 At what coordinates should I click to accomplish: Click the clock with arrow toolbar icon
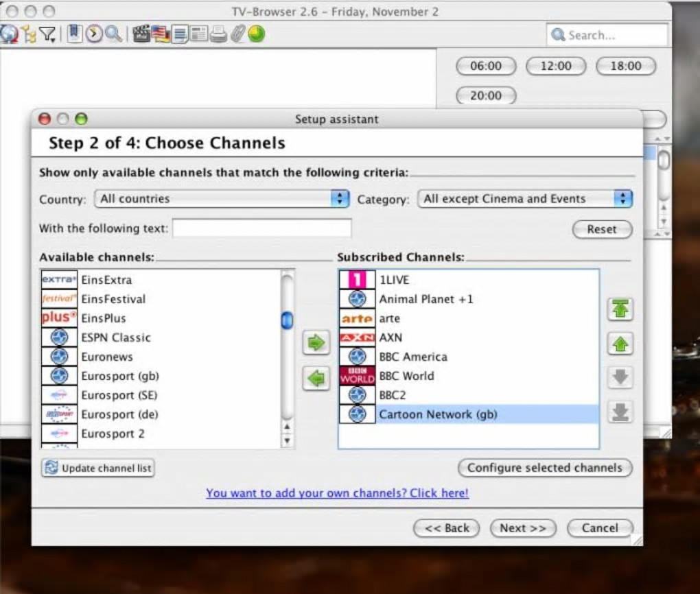[x=94, y=34]
